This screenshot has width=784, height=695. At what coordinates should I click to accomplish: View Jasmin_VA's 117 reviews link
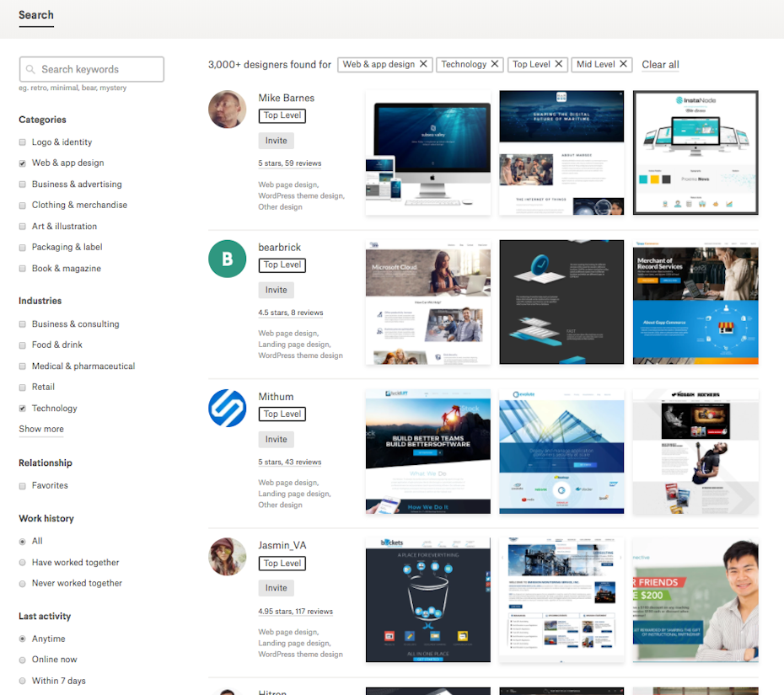(295, 612)
